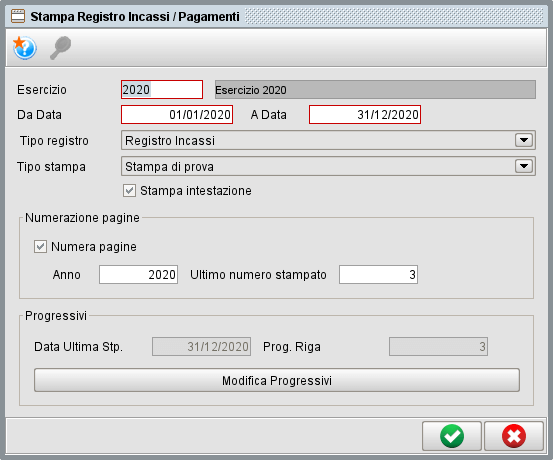Click the Data Ultima Stp. label
The width and height of the screenshot is (553, 460).
pos(79,347)
